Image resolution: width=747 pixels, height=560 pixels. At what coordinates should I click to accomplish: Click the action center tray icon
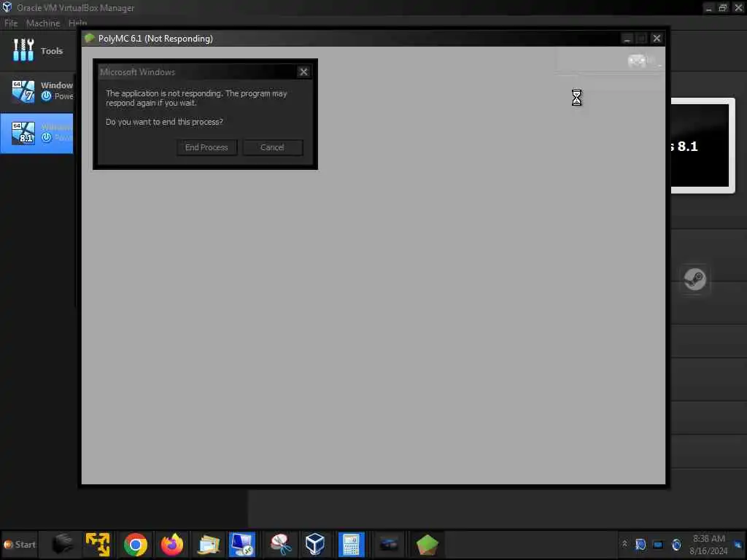738,544
